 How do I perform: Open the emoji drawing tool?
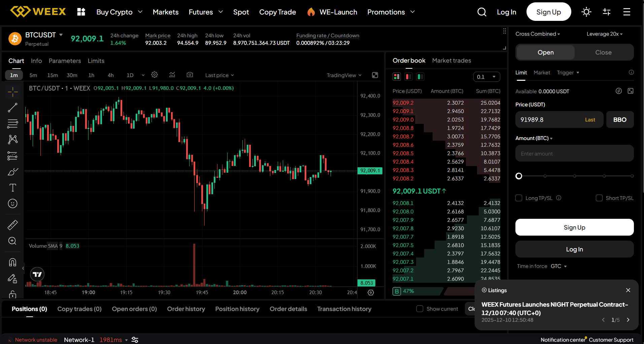[x=12, y=203]
